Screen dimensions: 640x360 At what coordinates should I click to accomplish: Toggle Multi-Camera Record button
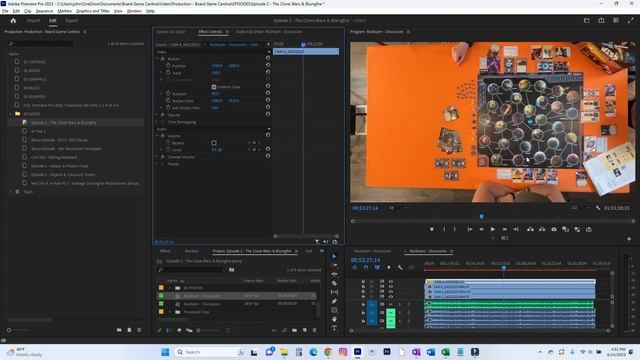pos(493,238)
